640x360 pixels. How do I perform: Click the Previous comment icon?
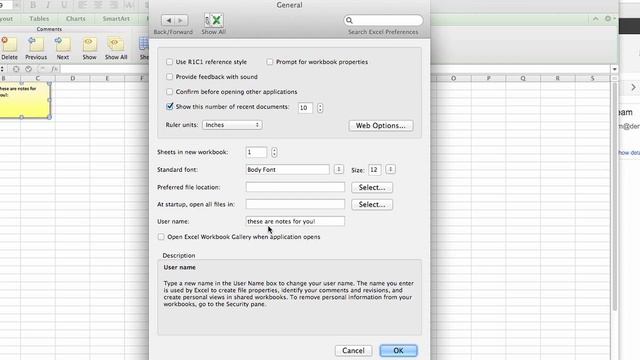click(36, 44)
